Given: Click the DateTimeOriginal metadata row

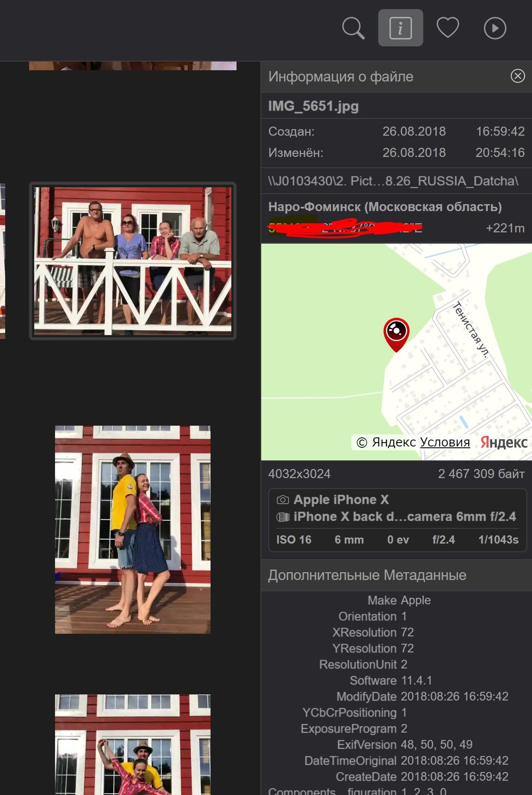Looking at the screenshot, I should (x=406, y=761).
